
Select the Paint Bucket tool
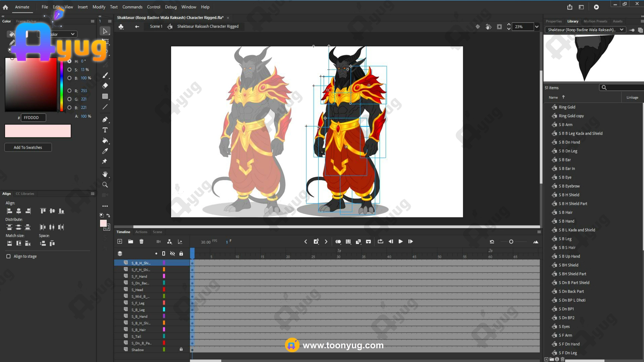(105, 141)
